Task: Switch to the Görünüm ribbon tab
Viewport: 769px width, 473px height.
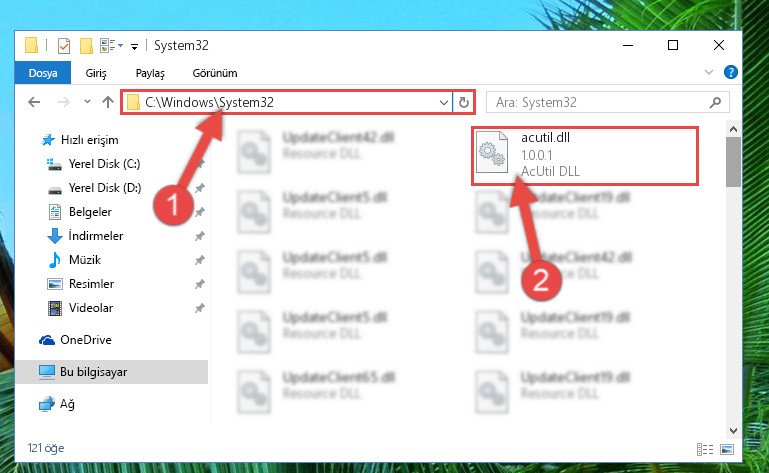Action: 215,73
